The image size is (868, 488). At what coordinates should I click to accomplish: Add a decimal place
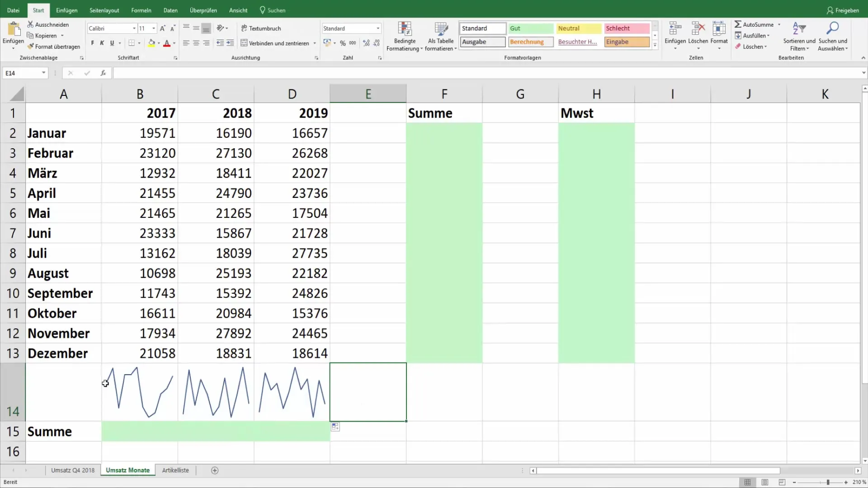pos(366,43)
